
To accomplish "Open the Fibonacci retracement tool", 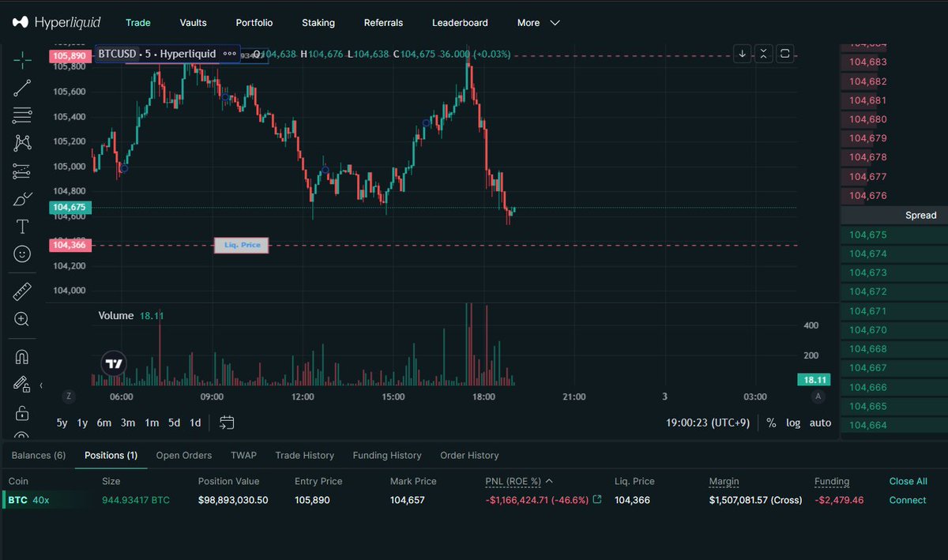I will (x=22, y=115).
